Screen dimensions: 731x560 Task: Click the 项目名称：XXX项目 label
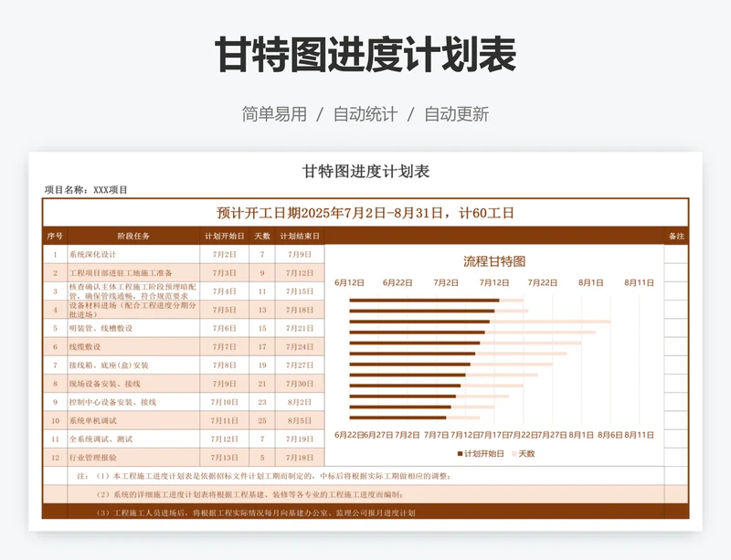86,190
